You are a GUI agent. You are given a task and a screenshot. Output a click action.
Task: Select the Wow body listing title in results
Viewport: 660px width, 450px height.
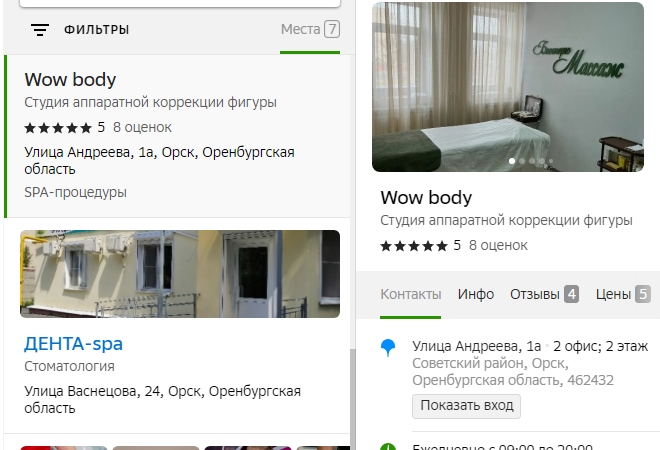click(70, 80)
